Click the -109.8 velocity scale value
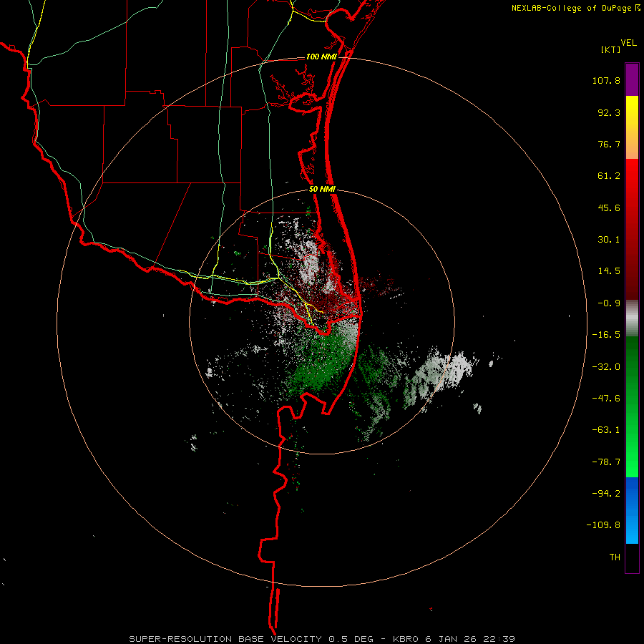The width and height of the screenshot is (644, 644). coord(603,525)
